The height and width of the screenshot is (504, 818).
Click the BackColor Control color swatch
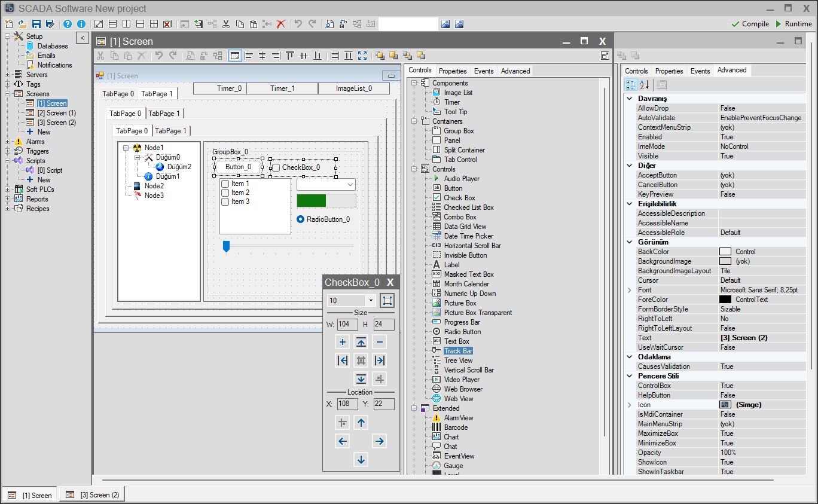coord(725,252)
